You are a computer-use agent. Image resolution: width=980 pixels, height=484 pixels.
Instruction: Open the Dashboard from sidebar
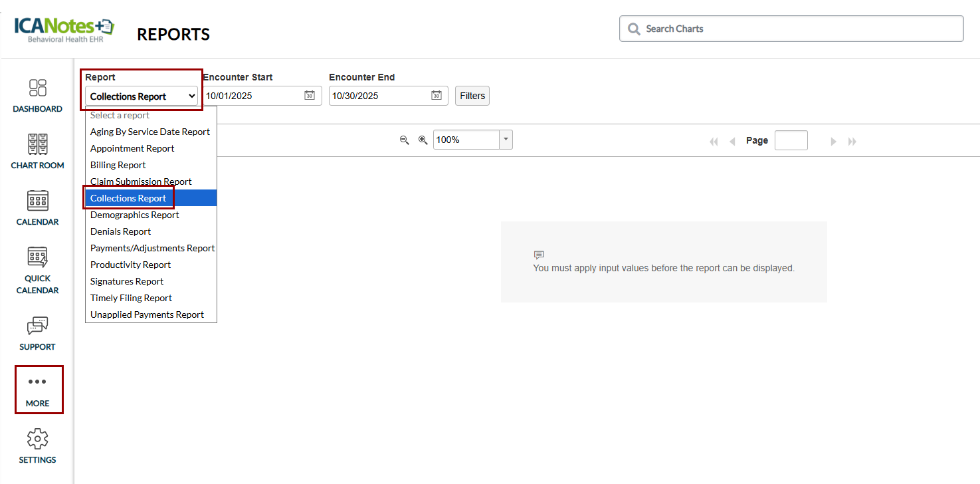click(37, 88)
